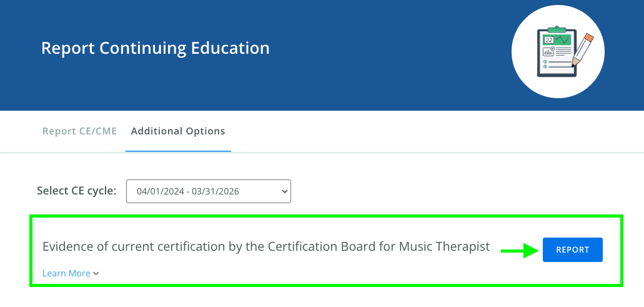Expand the Learn More chevron

tap(96, 273)
